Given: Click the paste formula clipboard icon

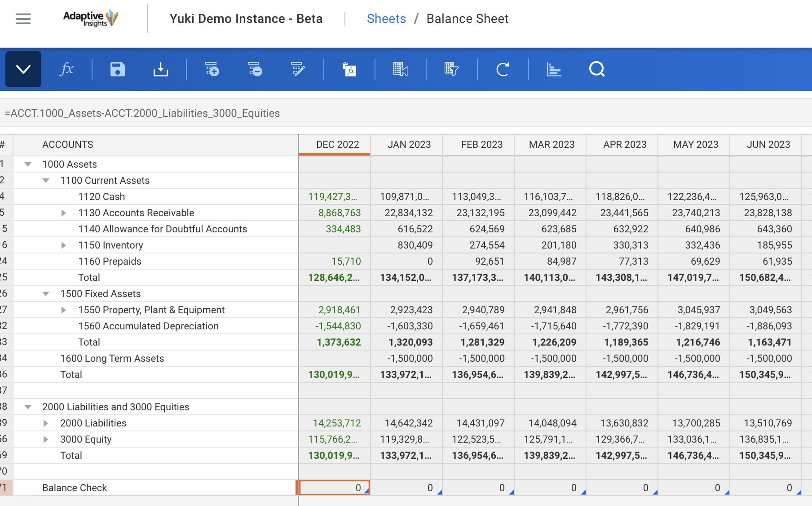Looking at the screenshot, I should pyautogui.click(x=349, y=70).
